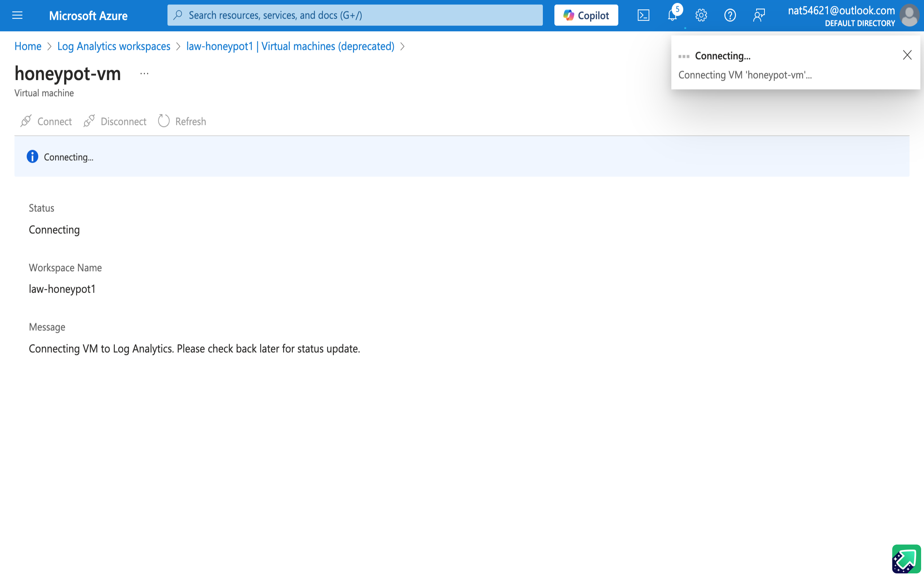Click the search resources input field
Screen dimensions: 924x577
(x=355, y=15)
